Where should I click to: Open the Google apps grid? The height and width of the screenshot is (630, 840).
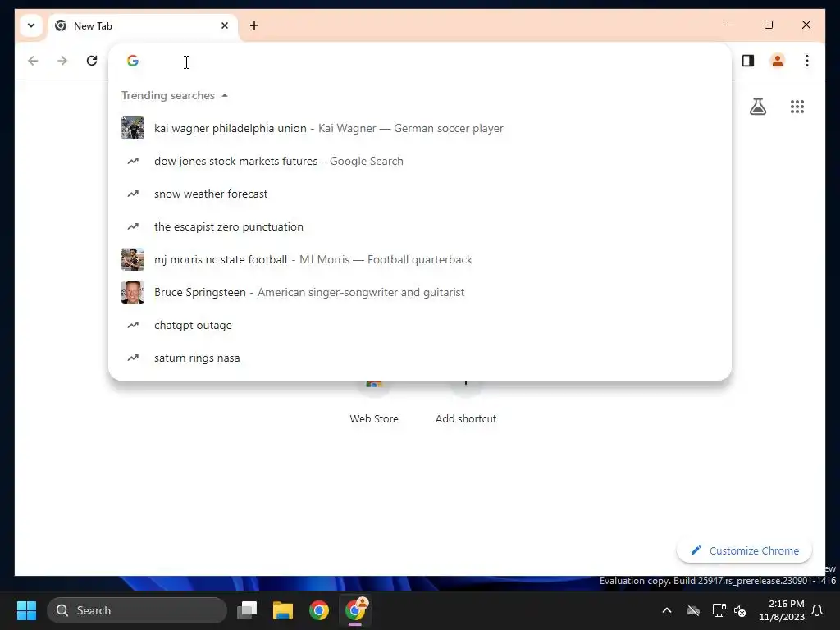coord(797,107)
